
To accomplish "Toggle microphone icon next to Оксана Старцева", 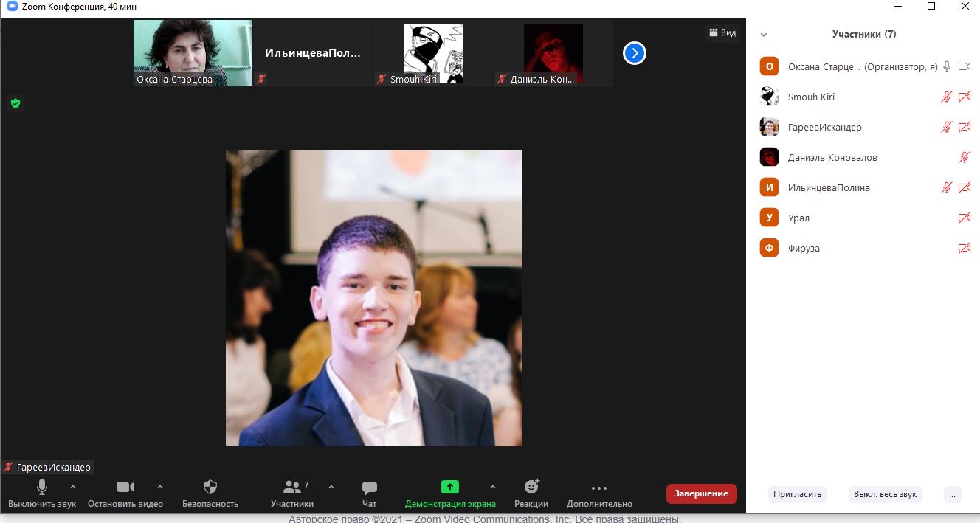I will (x=946, y=66).
